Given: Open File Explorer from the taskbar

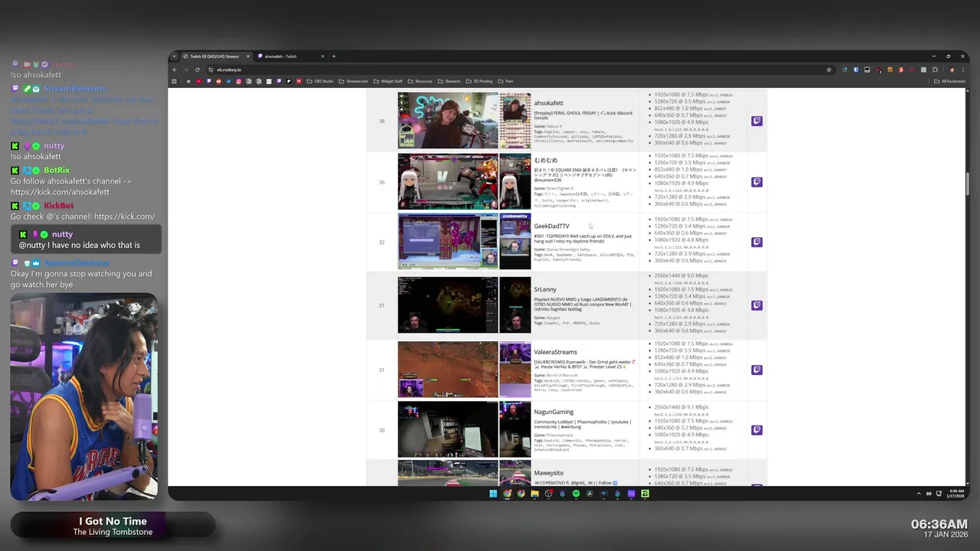Looking at the screenshot, I should click(534, 494).
